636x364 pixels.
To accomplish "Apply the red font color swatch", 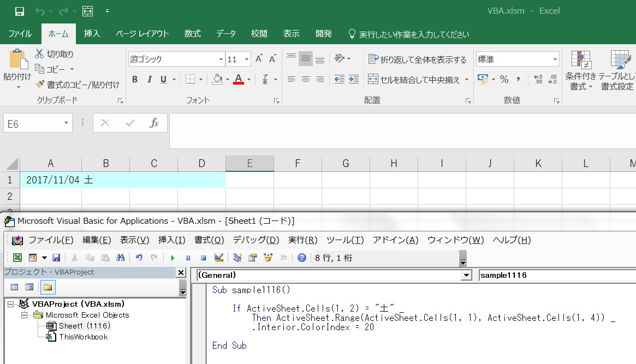I will pos(238,80).
